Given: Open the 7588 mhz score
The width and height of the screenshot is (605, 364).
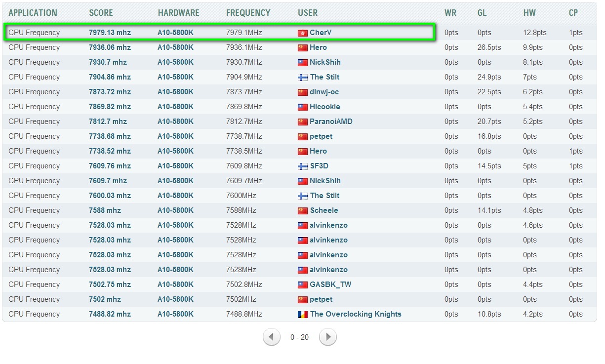Looking at the screenshot, I should [105, 210].
